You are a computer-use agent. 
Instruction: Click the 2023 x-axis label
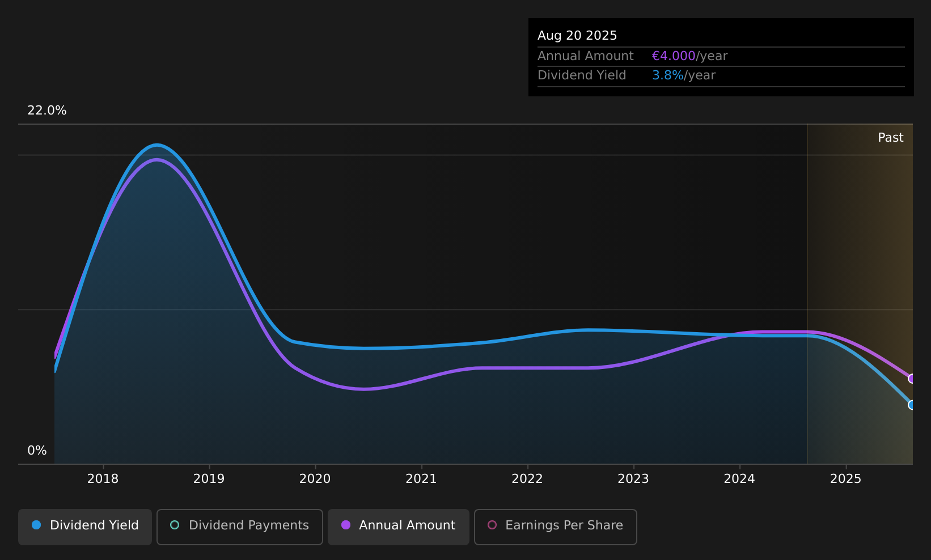(x=633, y=479)
